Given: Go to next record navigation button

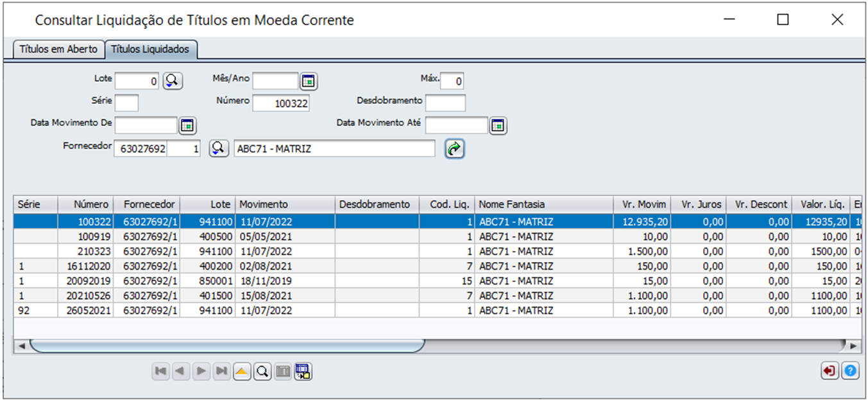Looking at the screenshot, I should point(201,371).
